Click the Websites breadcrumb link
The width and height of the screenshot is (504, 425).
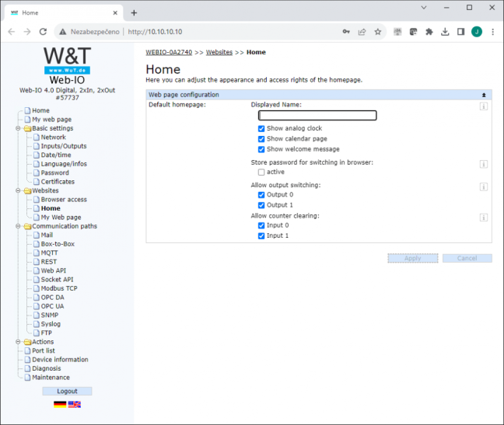(x=219, y=52)
